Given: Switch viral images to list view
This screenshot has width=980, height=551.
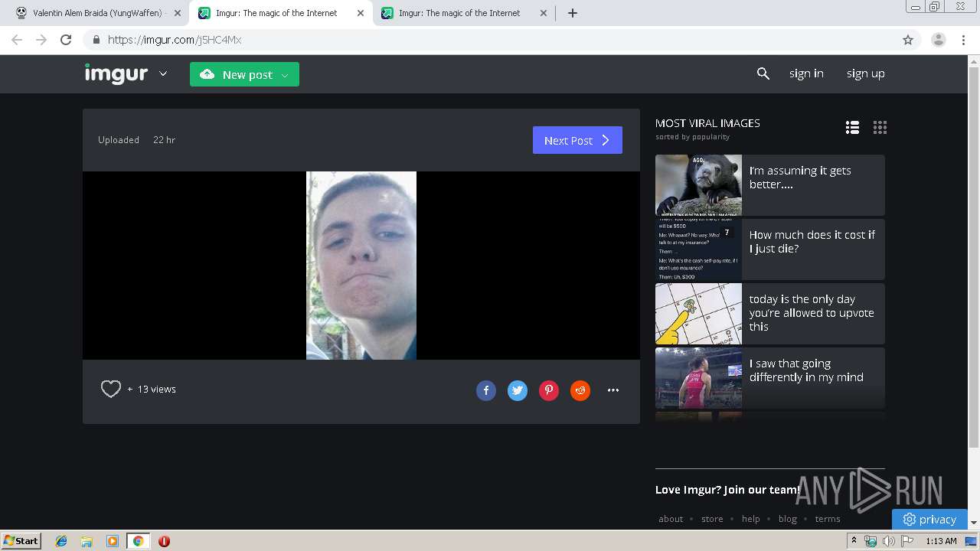Looking at the screenshot, I should [852, 128].
